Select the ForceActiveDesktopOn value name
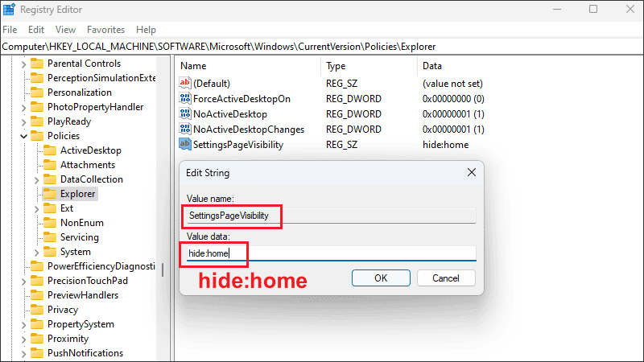Image resolution: width=644 pixels, height=362 pixels. (x=242, y=98)
